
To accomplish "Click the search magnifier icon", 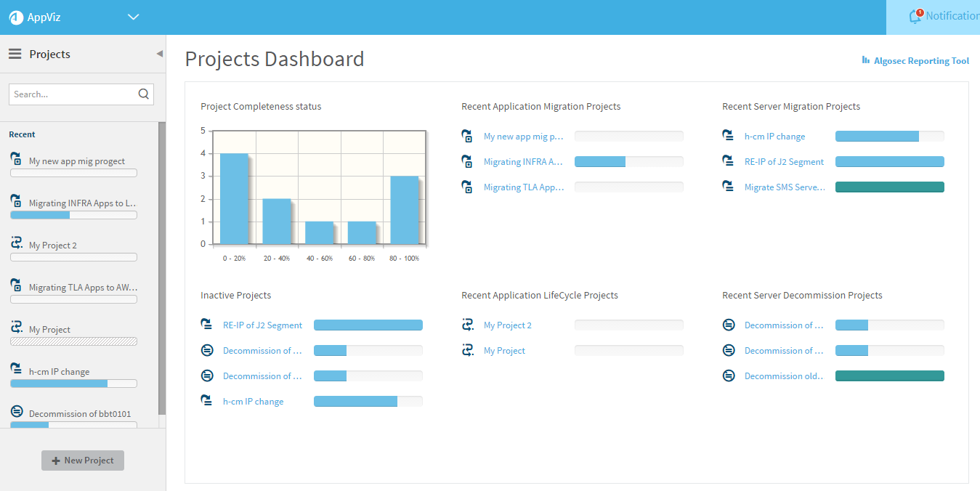I will point(143,94).
